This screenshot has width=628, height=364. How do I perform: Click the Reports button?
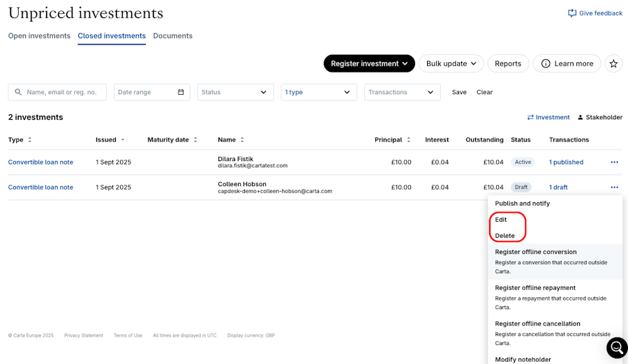508,63
